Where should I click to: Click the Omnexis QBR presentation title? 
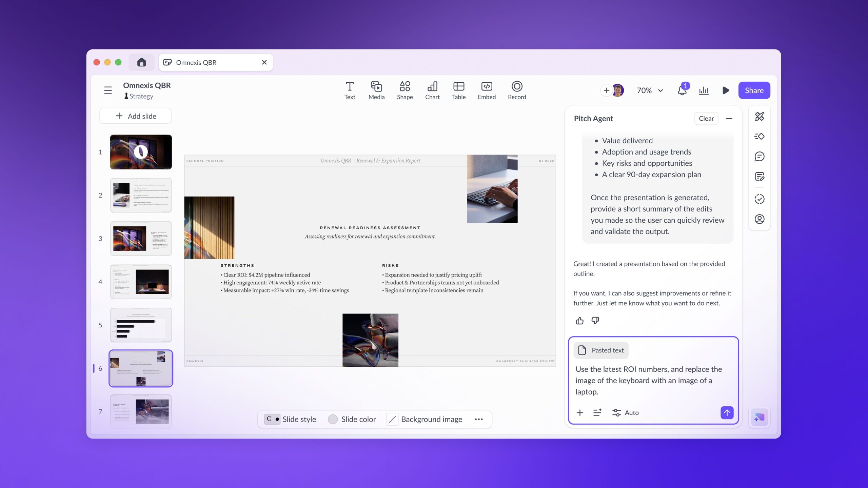click(x=147, y=85)
